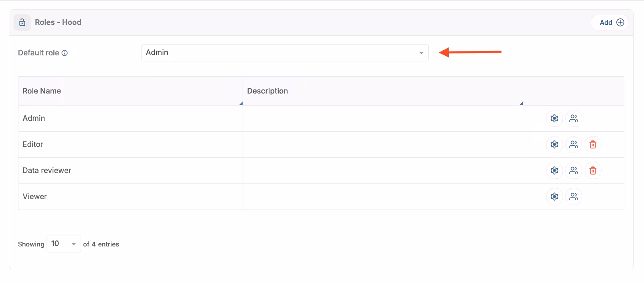Sort by Description column header
Image resolution: width=644 pixels, height=285 pixels.
(x=267, y=91)
